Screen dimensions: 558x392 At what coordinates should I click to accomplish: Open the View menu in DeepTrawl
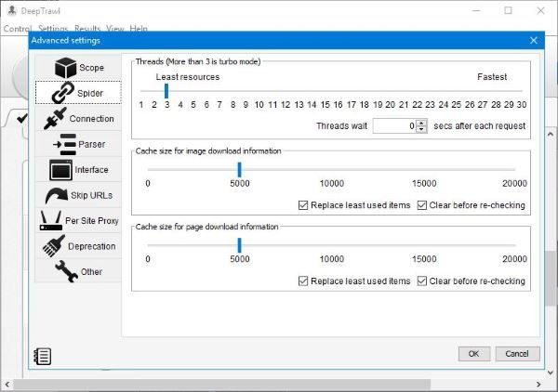tap(115, 29)
